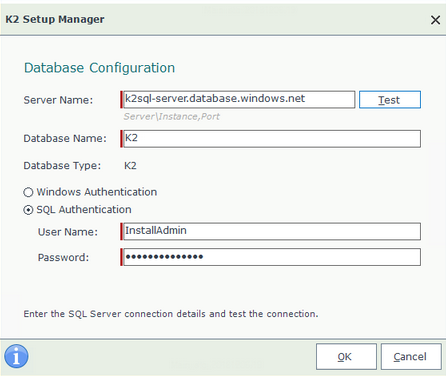The image size is (446, 376).
Task: Click into the Password field
Action: coord(270,257)
